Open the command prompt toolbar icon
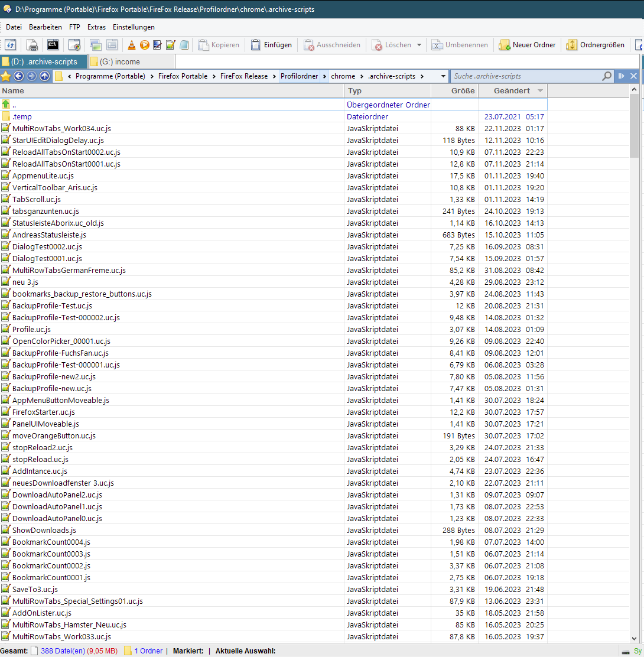The image size is (644, 657). [x=53, y=45]
